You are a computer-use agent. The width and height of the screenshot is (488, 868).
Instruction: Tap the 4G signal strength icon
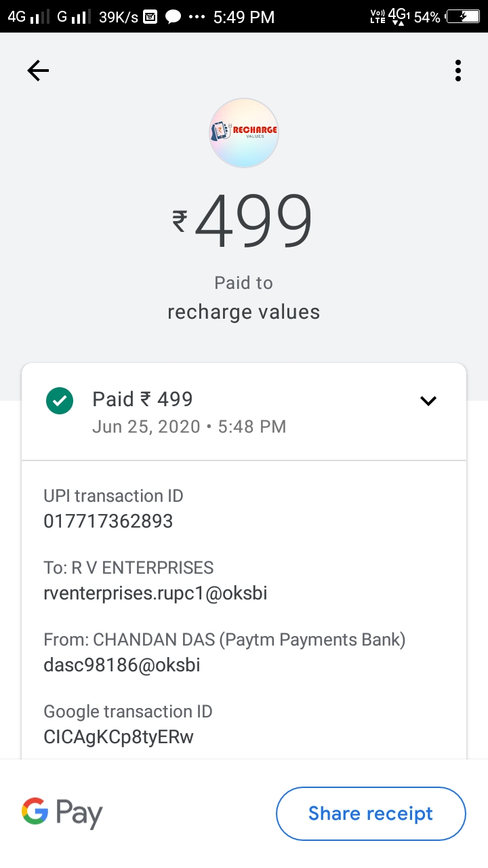click(29, 17)
